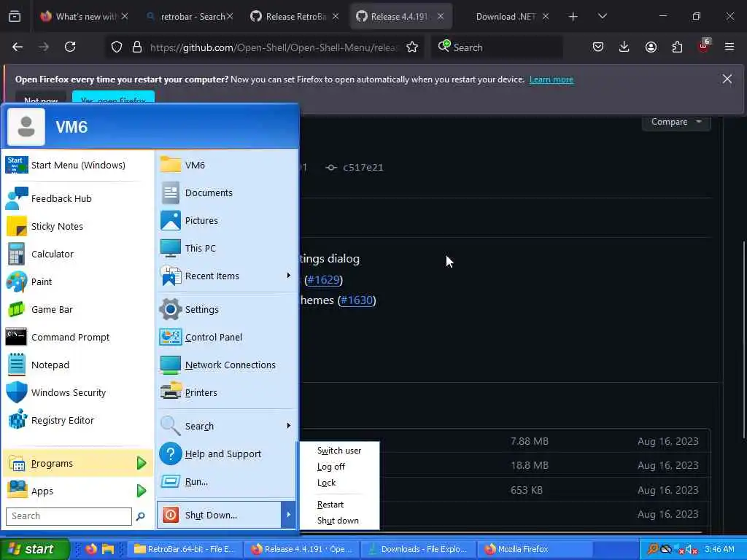747x560 pixels.
Task: Open Settings from start menu
Action: [x=227, y=309]
